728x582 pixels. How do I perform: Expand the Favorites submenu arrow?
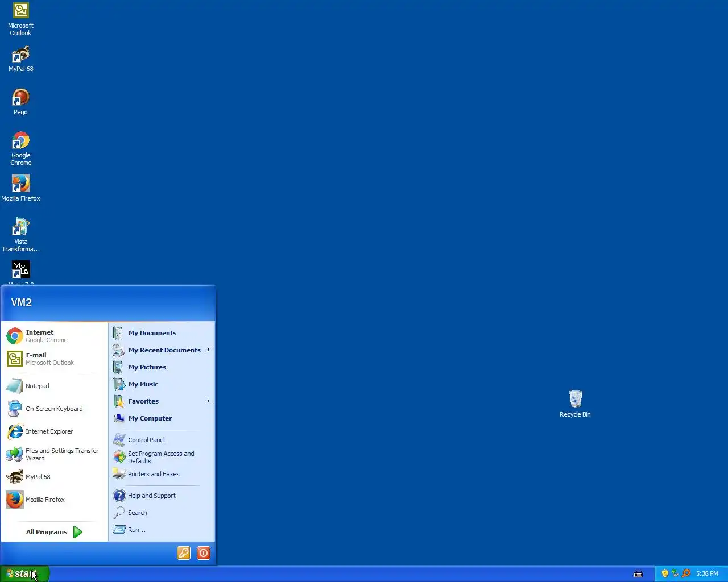(x=209, y=401)
